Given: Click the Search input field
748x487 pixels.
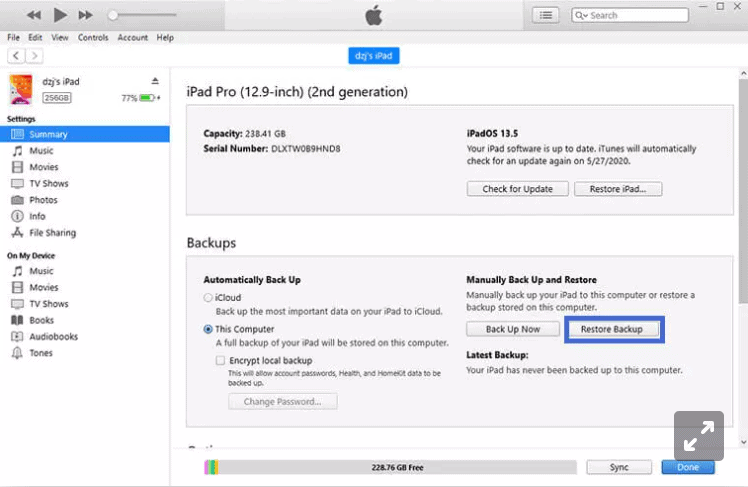Looking at the screenshot, I should click(x=630, y=15).
